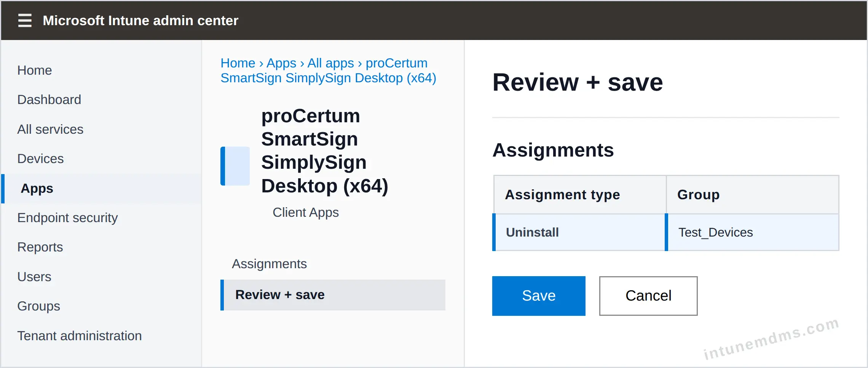Click the proCertum SmartSign SimplySign Desktop heading
Screen dimensions: 868x368
[325, 151]
